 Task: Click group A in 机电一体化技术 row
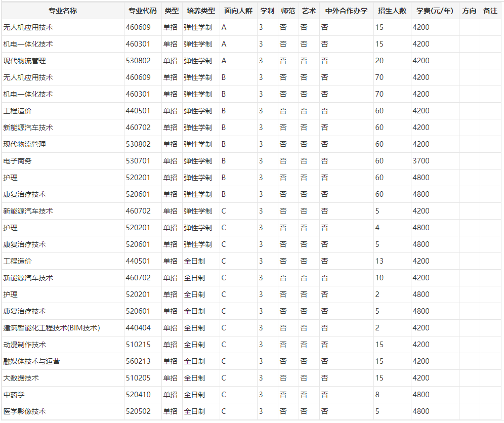pyautogui.click(x=224, y=44)
